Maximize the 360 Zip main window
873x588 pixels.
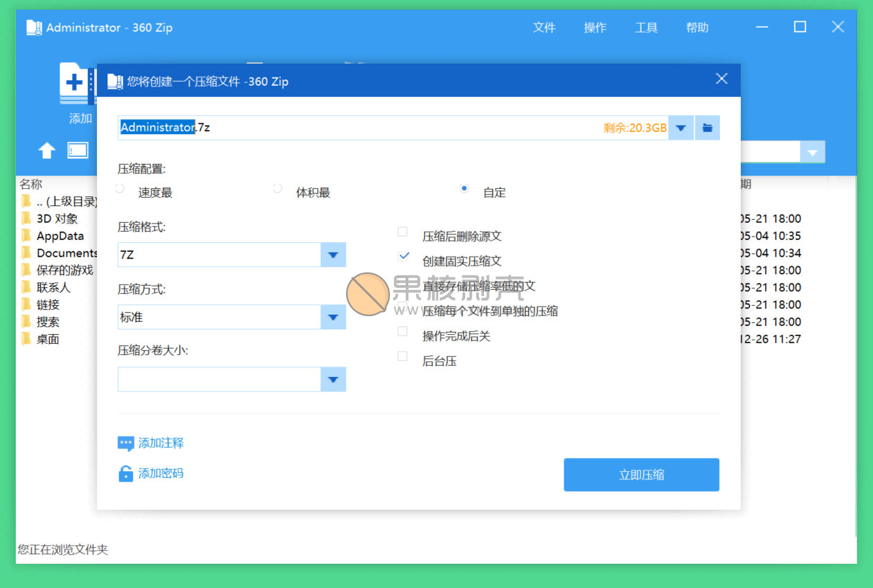coord(800,27)
